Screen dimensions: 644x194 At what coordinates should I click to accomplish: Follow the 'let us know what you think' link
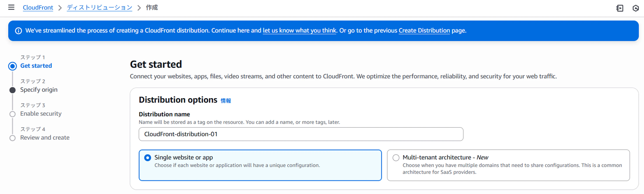point(299,30)
